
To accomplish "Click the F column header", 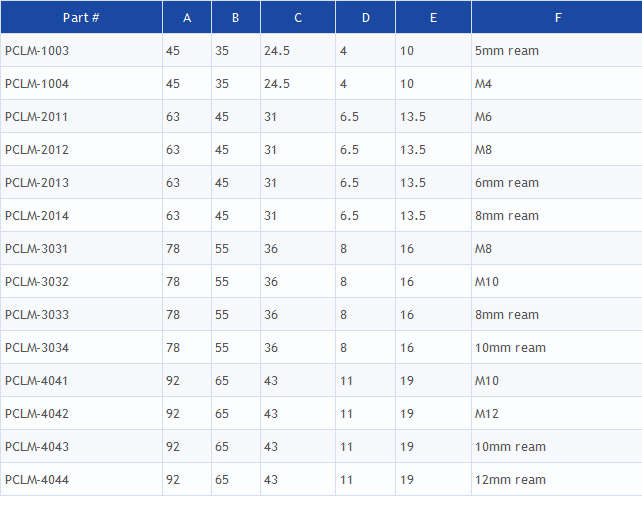I will (x=558, y=17).
